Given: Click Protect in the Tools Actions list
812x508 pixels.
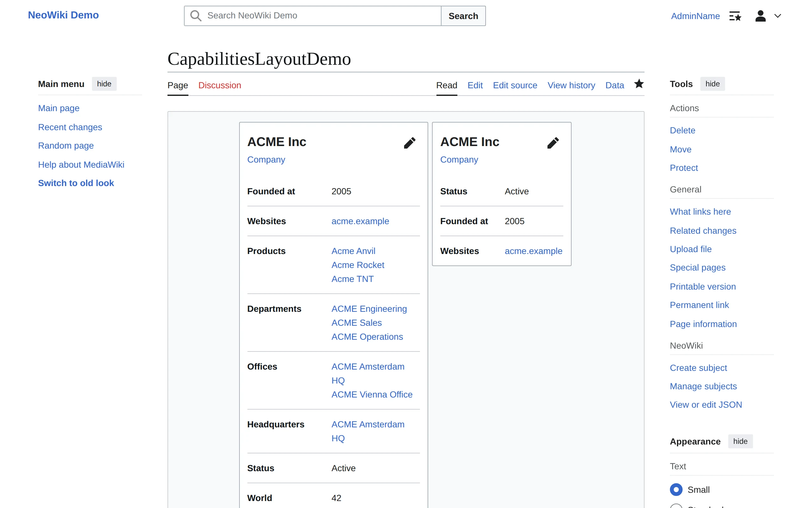Looking at the screenshot, I should 684,168.
